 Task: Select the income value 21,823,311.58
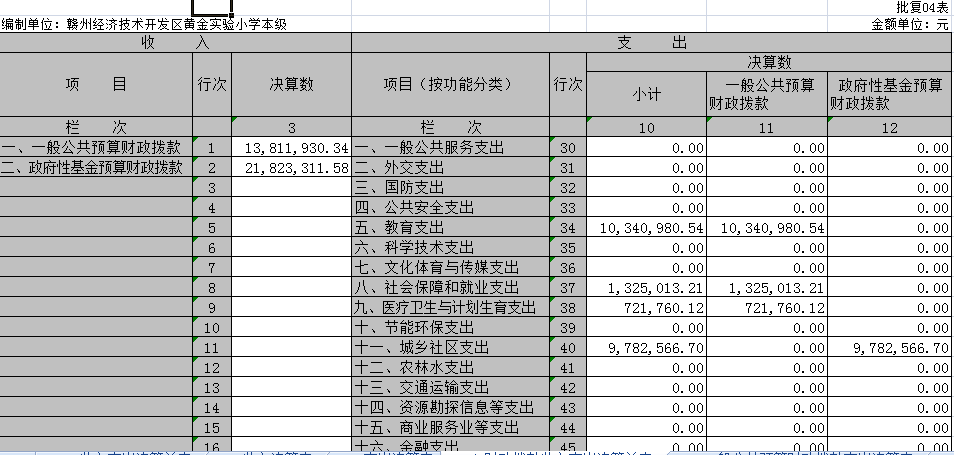(x=291, y=167)
